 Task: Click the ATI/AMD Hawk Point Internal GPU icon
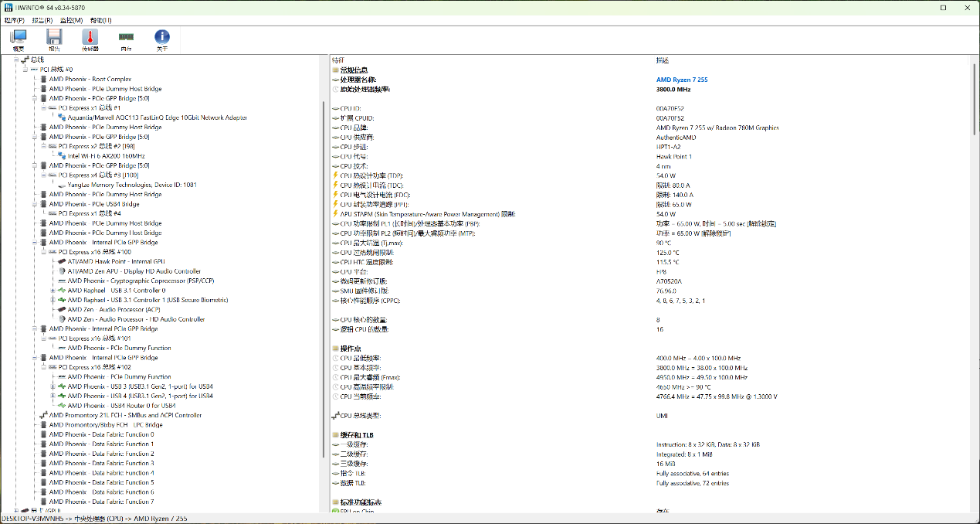[62, 262]
